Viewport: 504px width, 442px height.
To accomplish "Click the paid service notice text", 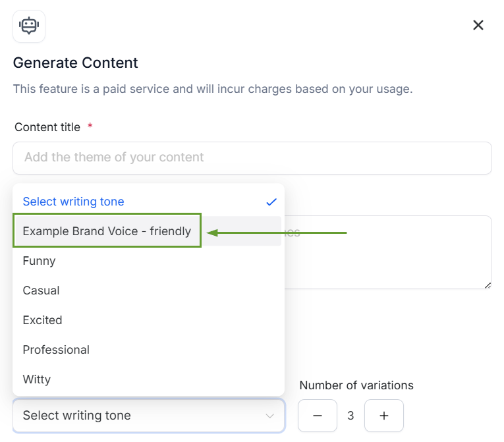I will point(212,89).
